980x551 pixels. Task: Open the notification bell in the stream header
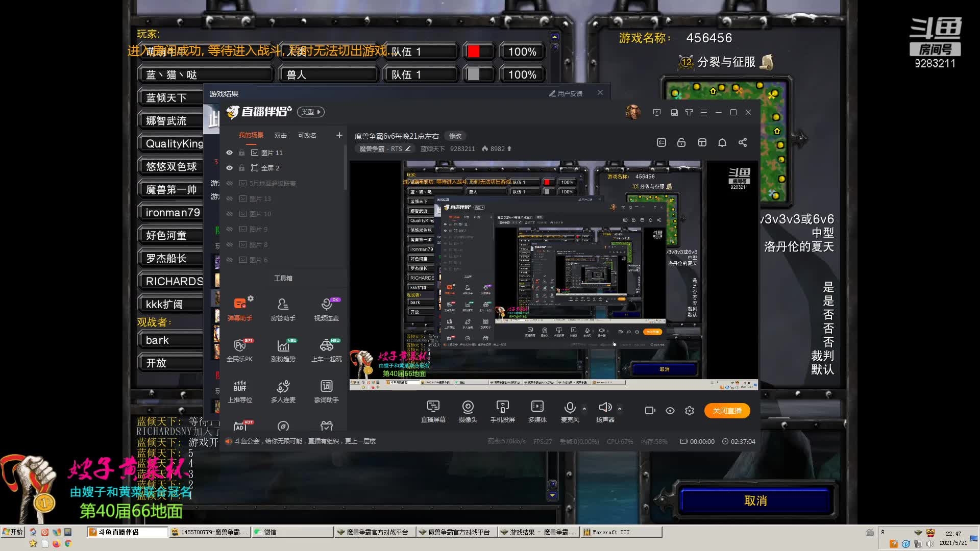pyautogui.click(x=722, y=142)
